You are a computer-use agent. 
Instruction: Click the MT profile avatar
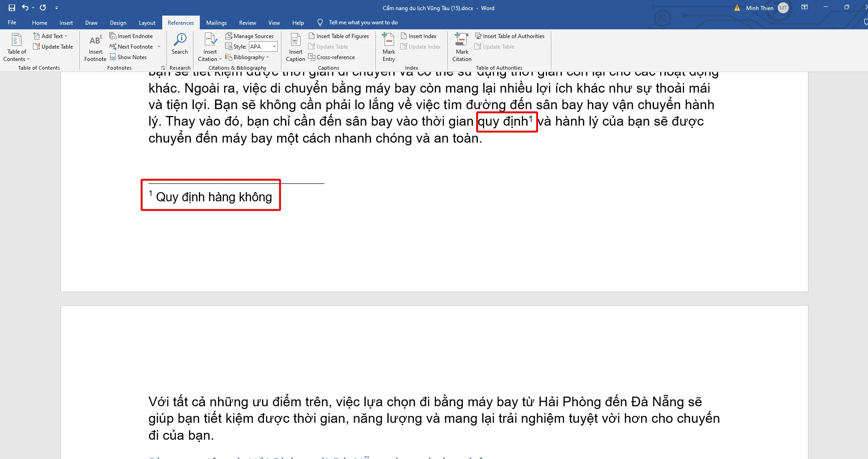(783, 8)
